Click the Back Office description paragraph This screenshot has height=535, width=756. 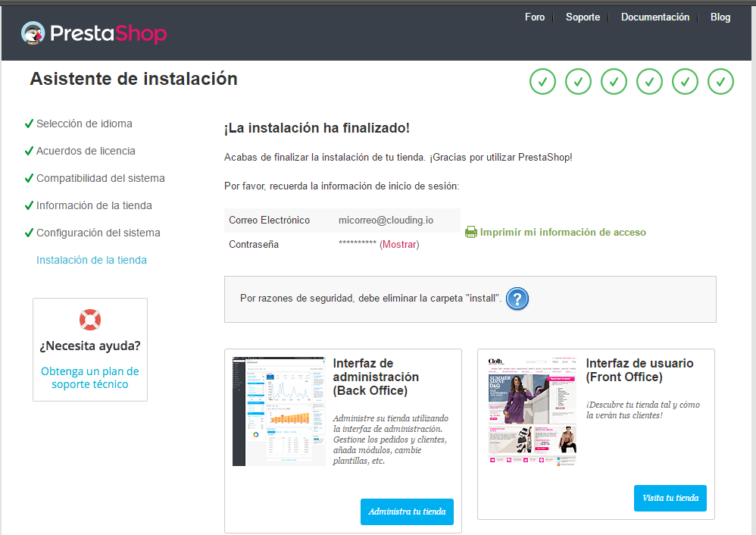[391, 440]
